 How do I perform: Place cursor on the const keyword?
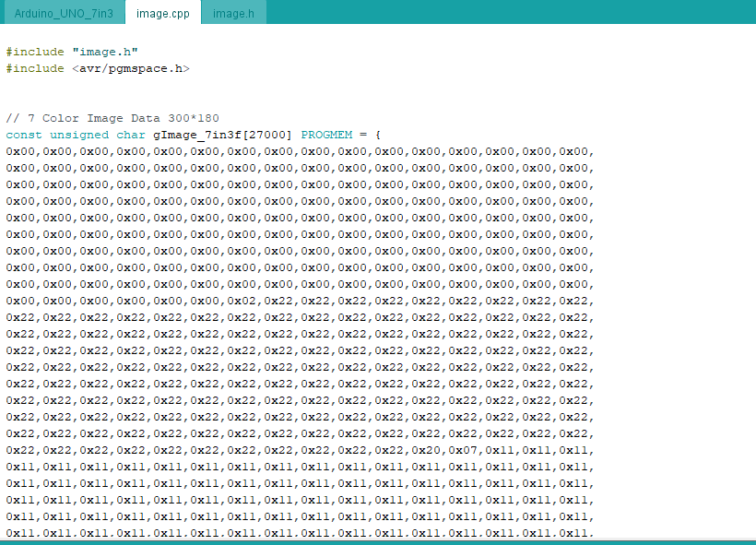click(x=23, y=135)
